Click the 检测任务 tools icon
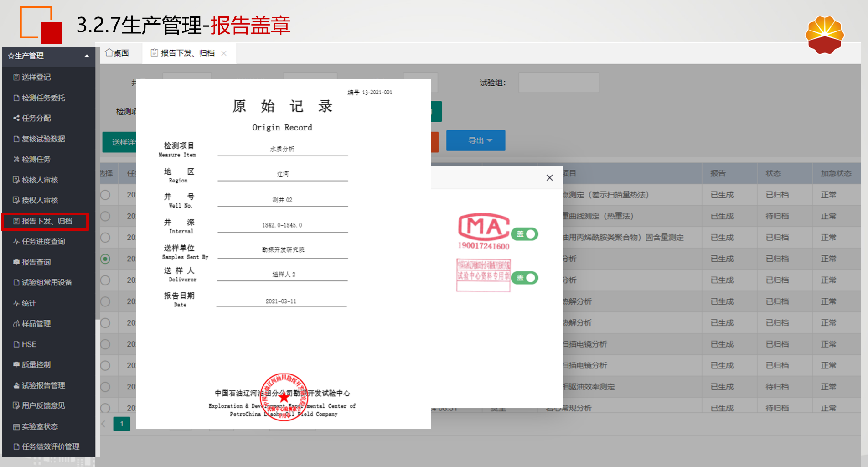The width and height of the screenshot is (868, 467). [x=16, y=159]
